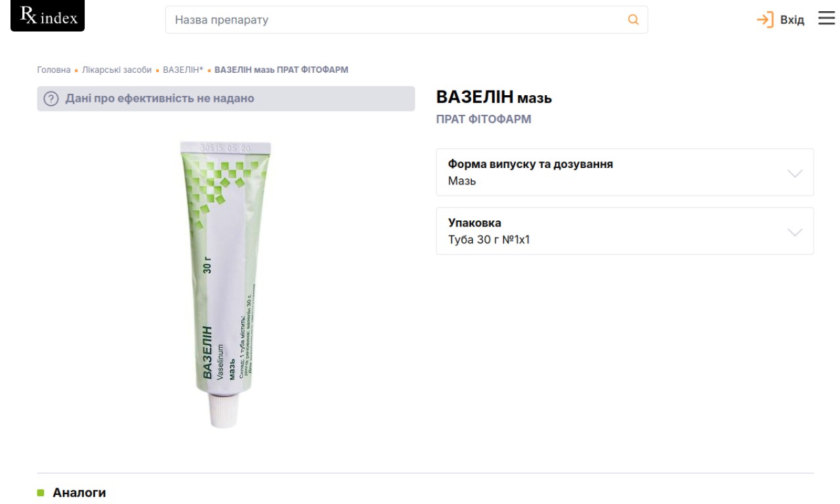Click the login arrow icon beside Вхід

click(x=765, y=20)
